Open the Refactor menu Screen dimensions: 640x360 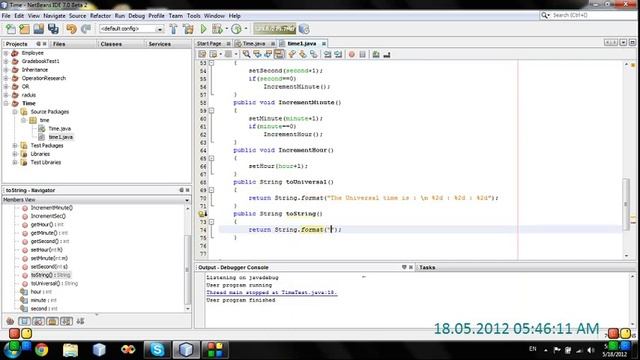pos(100,16)
